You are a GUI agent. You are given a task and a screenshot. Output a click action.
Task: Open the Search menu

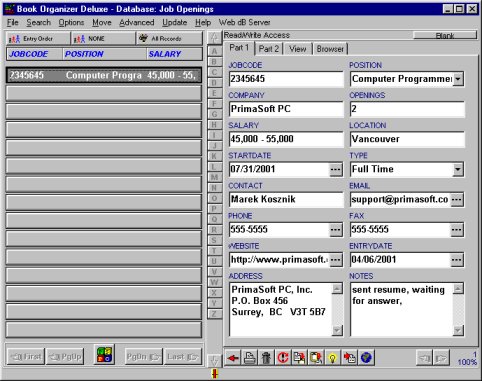point(39,22)
